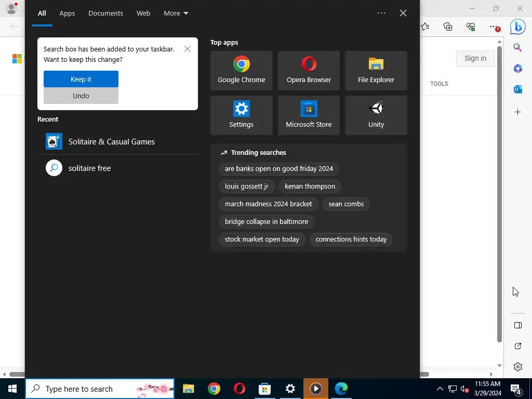Open Solitaire & Casual Games recent item

(117, 141)
